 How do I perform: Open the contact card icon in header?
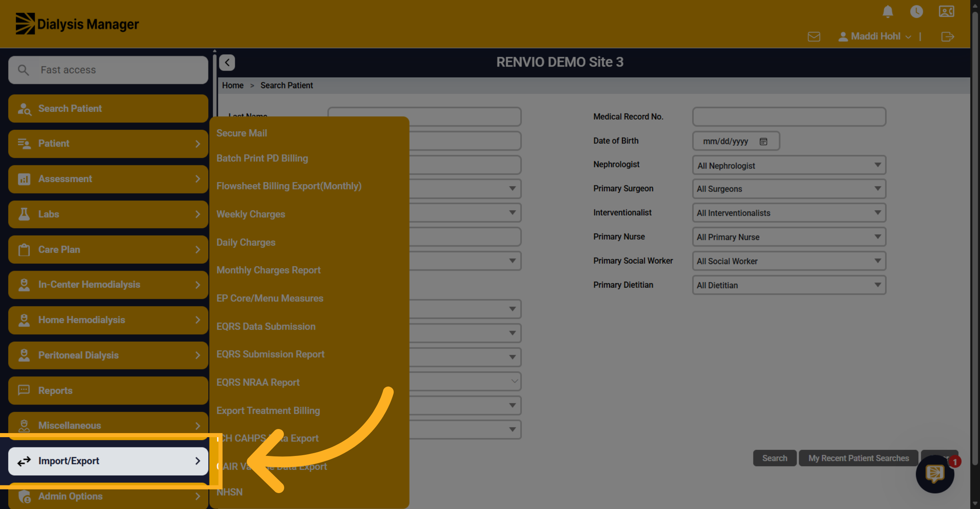click(946, 11)
